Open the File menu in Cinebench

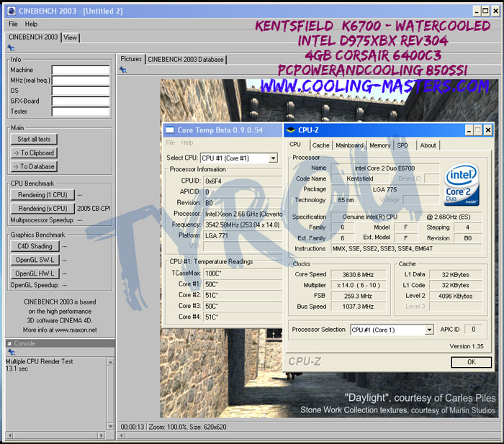pyautogui.click(x=13, y=24)
